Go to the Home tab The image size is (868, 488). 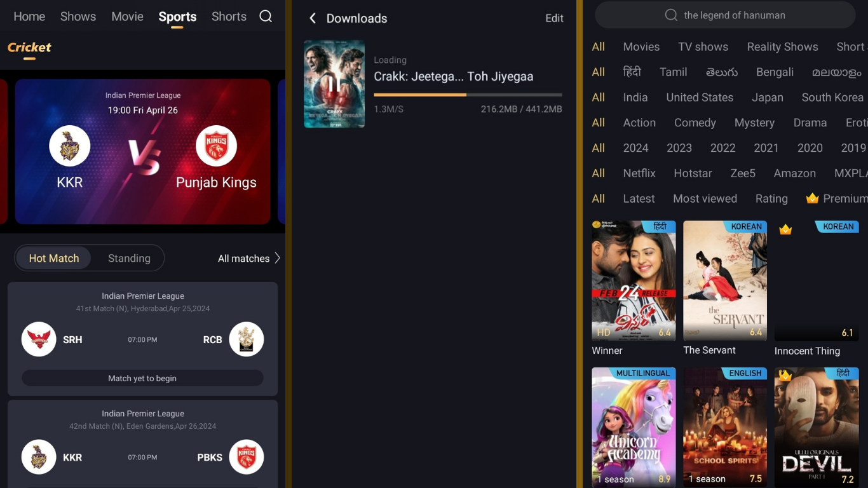tap(29, 17)
